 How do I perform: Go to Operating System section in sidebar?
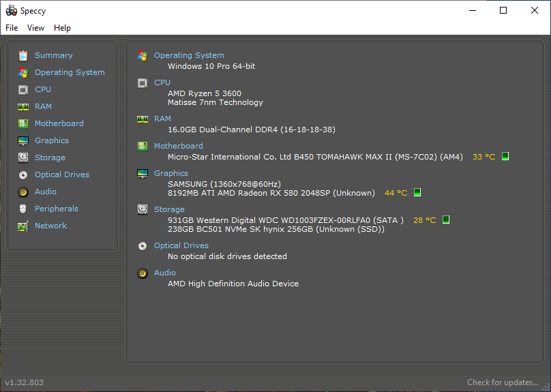70,72
